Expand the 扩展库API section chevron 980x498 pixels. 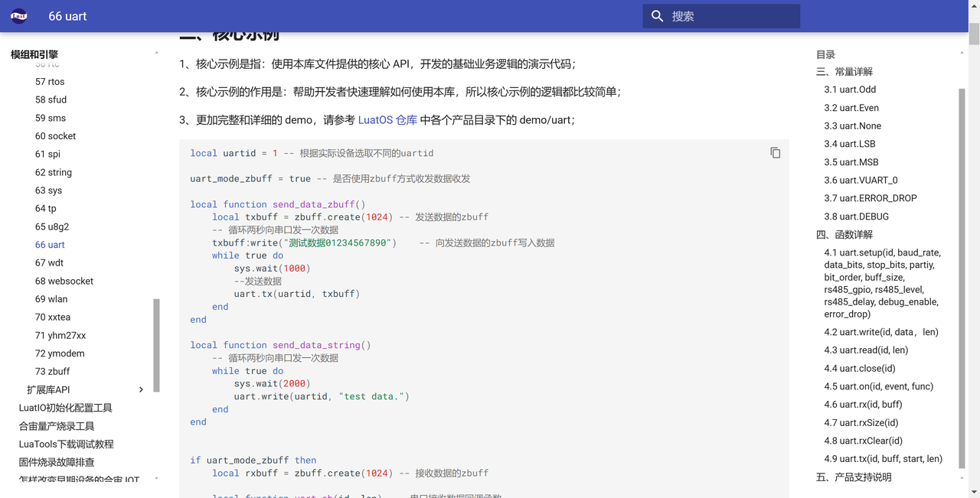[141, 390]
